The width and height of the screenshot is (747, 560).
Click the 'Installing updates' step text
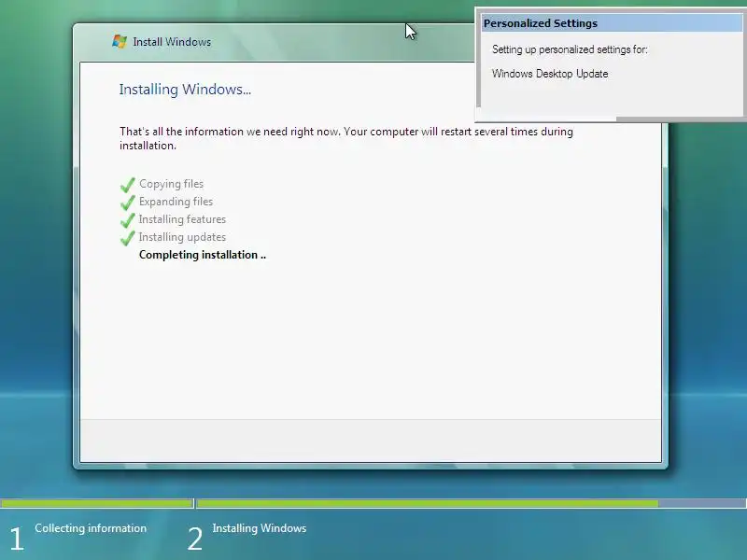182,237
